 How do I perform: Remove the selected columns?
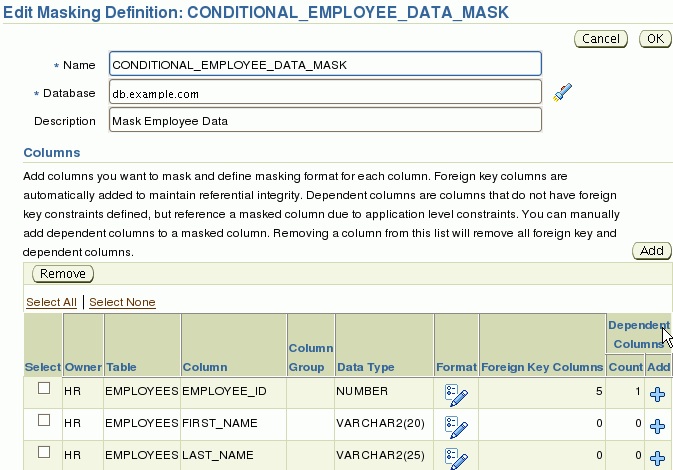coord(63,274)
